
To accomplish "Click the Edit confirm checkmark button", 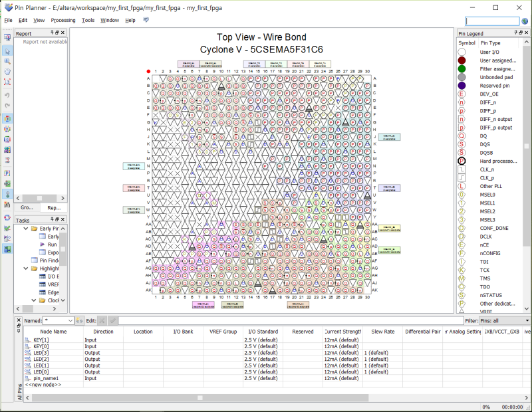I will (x=113, y=320).
